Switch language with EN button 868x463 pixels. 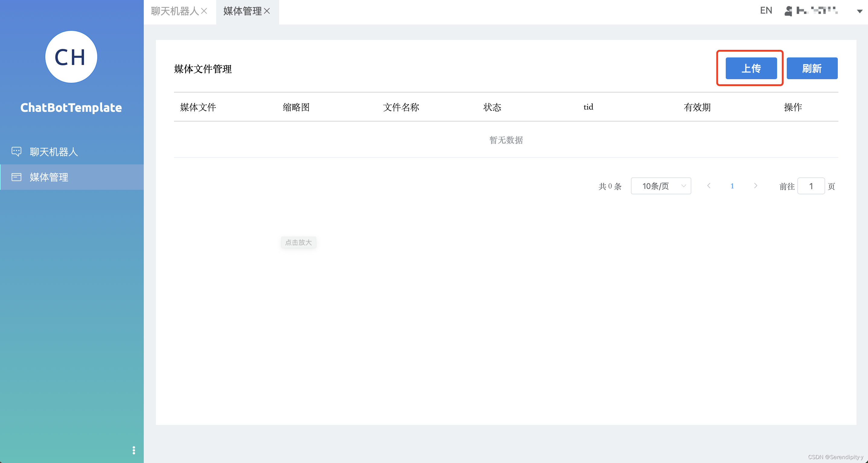coord(766,11)
